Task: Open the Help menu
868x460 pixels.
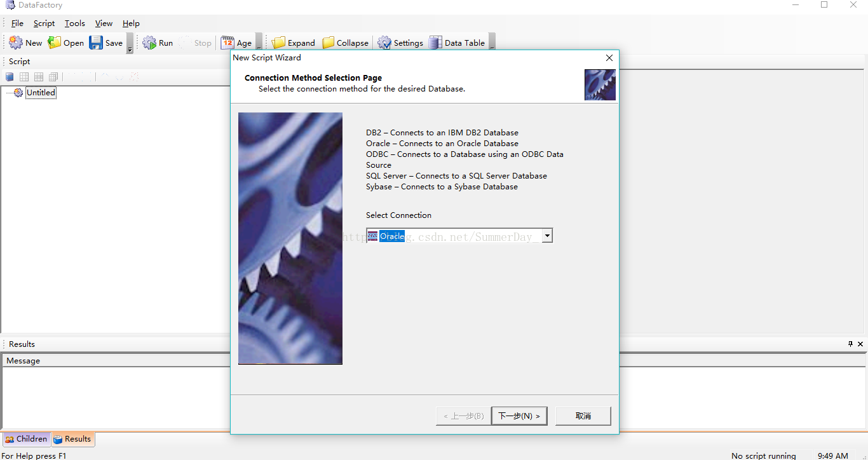Action: click(131, 24)
